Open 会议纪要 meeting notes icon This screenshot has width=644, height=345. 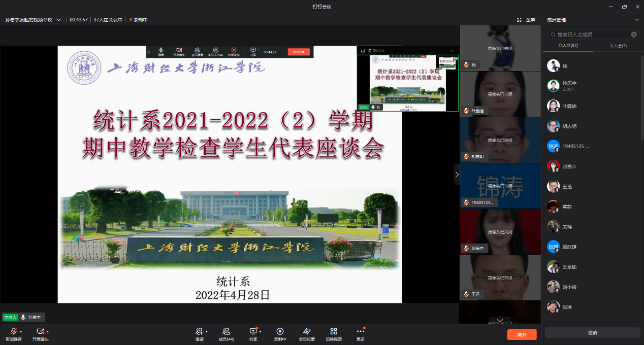(306, 331)
